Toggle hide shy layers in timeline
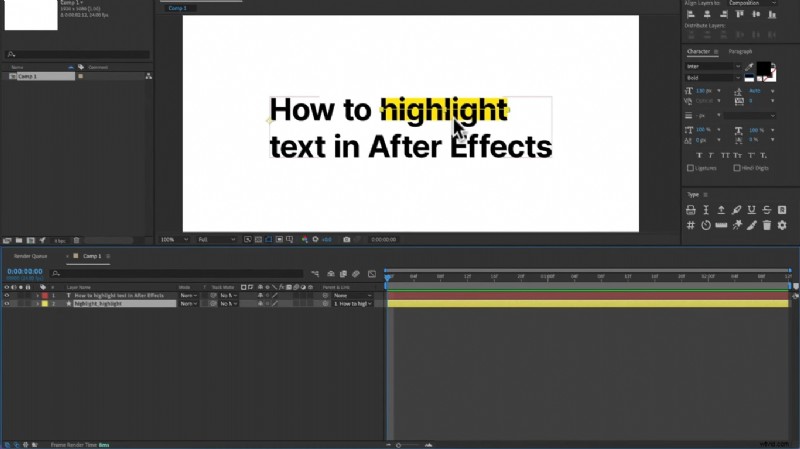 [x=331, y=274]
